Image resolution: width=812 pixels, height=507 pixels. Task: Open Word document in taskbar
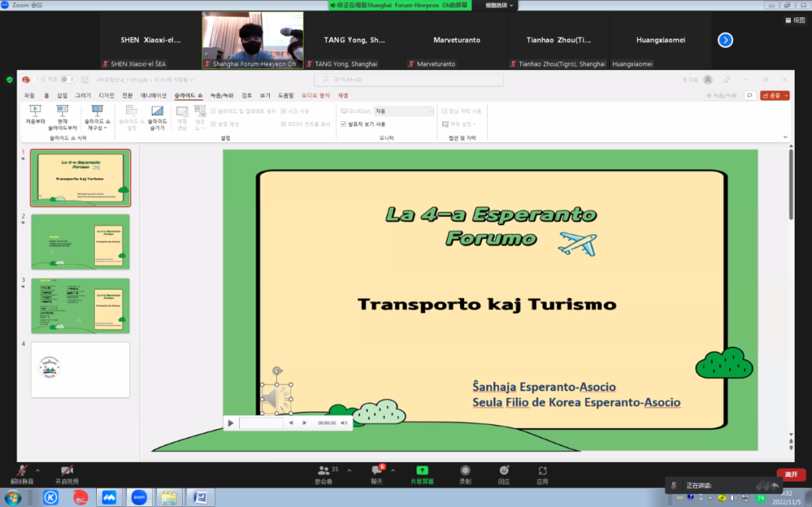(x=200, y=498)
